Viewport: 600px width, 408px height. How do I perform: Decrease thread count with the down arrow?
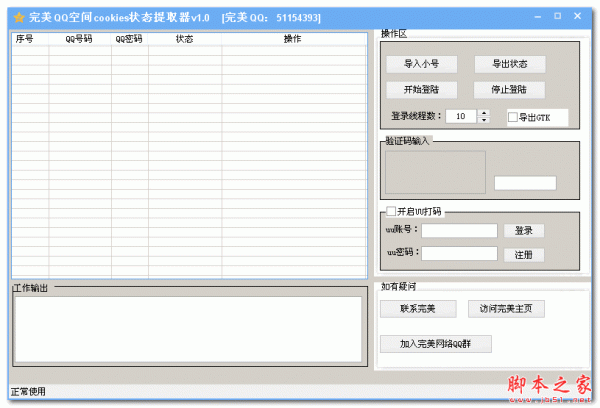pyautogui.click(x=484, y=120)
